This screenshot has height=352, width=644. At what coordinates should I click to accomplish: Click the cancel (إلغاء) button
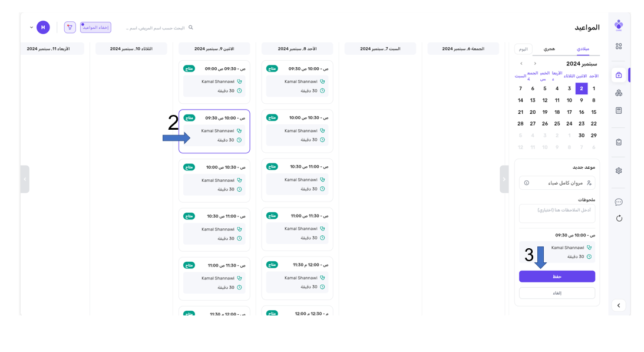point(557,293)
